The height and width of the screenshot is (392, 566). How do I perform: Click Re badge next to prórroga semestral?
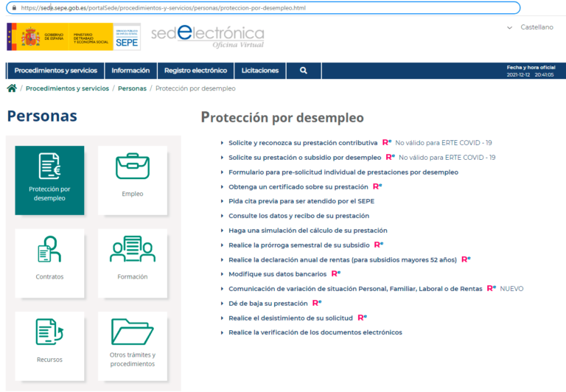pyautogui.click(x=379, y=245)
